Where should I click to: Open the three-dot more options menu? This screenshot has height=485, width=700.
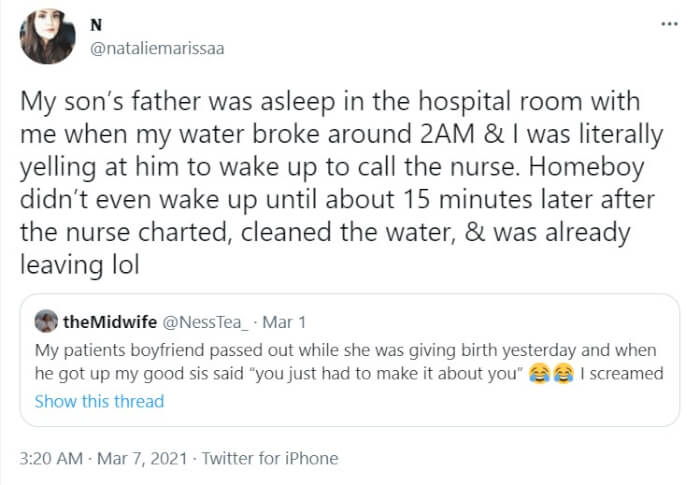668,23
